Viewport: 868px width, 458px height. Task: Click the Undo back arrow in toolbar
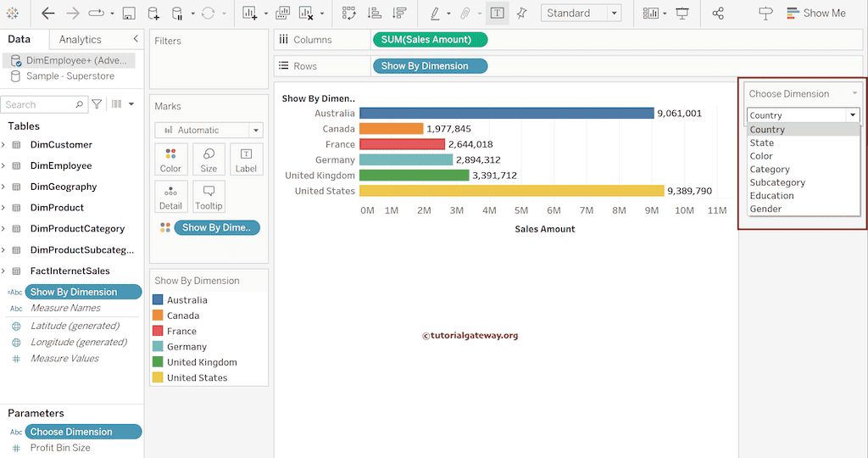click(48, 14)
